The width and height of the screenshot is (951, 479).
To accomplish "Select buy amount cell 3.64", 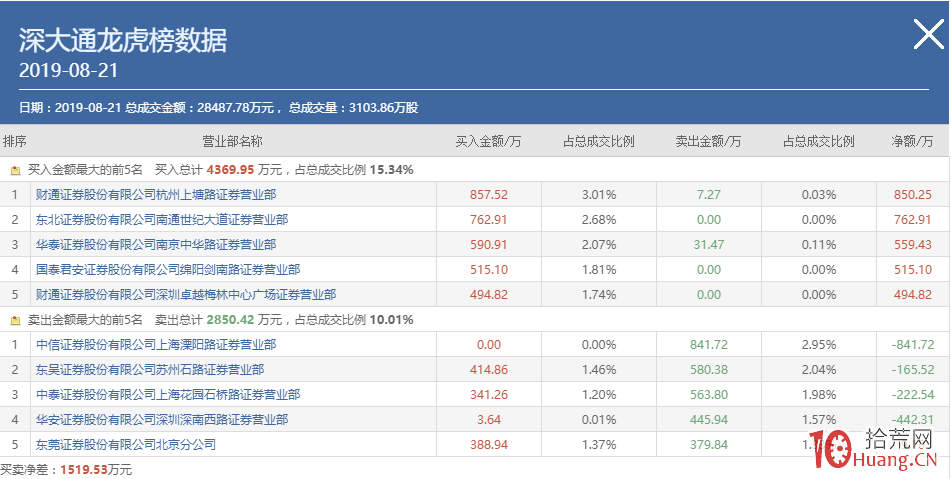I will click(489, 420).
